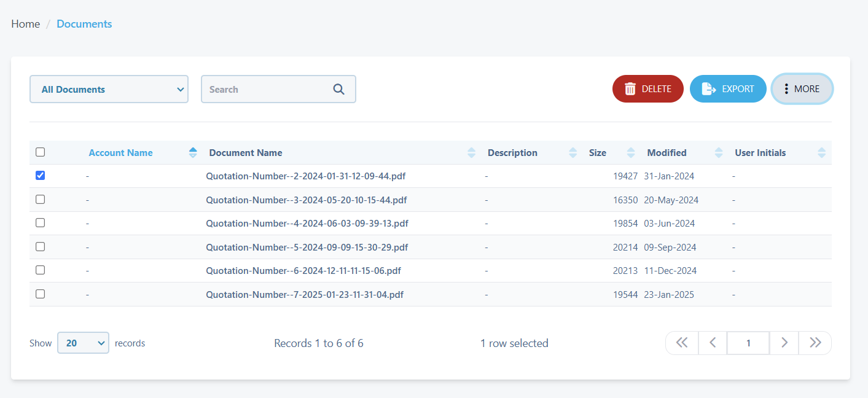Go to the first page of records

click(x=682, y=343)
